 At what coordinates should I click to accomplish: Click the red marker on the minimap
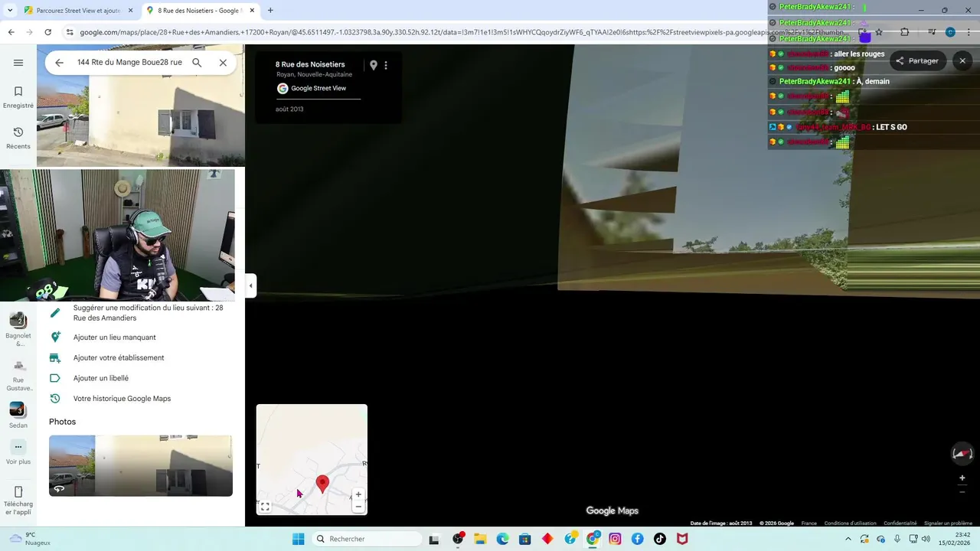(323, 483)
